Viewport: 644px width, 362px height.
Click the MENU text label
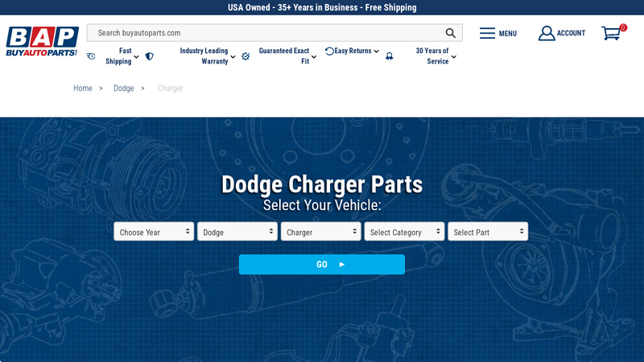(508, 34)
